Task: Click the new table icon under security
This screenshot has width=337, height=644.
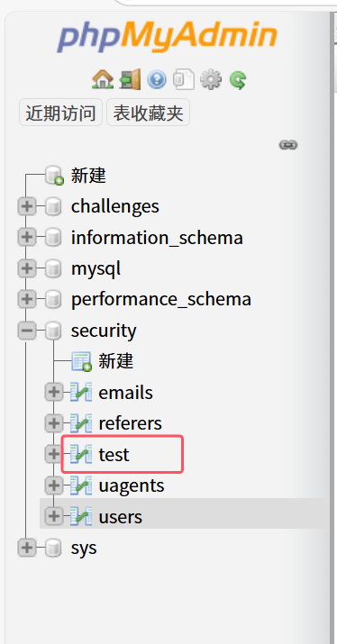Action: point(81,361)
